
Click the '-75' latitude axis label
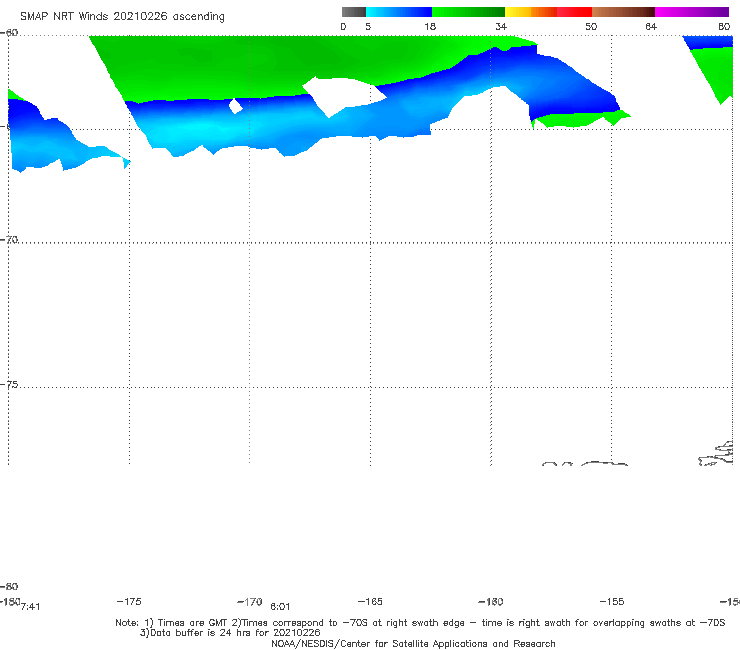coord(9,385)
